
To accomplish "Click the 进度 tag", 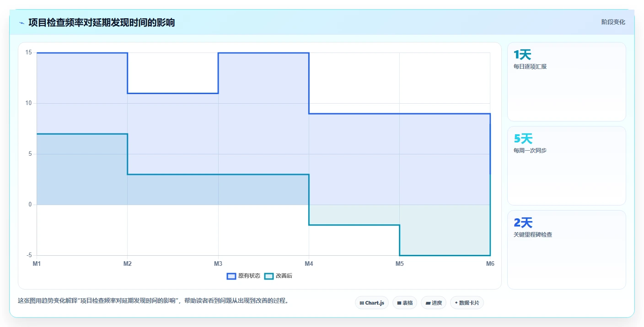I will coord(434,303).
